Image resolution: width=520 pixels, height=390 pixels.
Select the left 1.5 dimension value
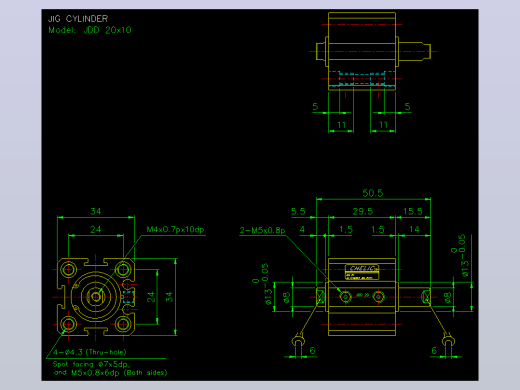[346, 229]
